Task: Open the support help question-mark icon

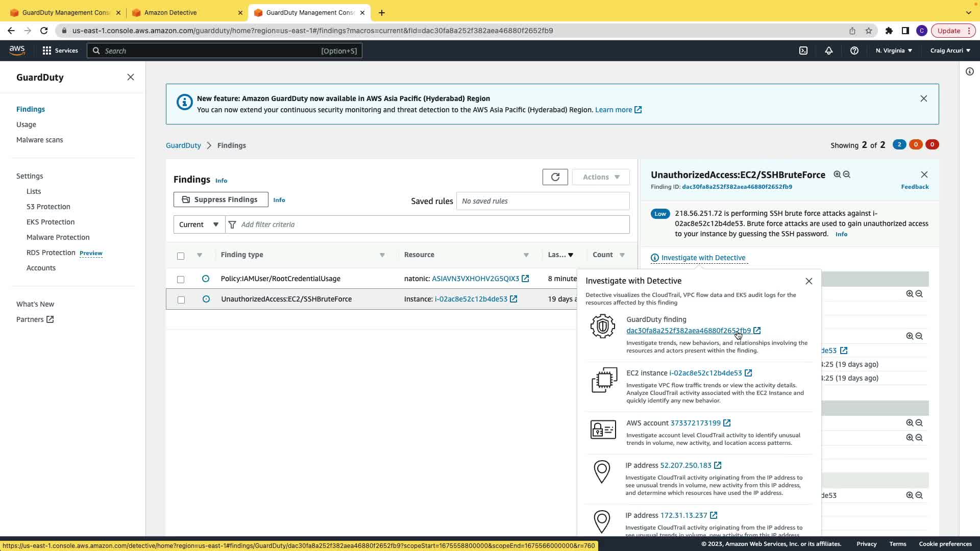Action: pos(854,51)
